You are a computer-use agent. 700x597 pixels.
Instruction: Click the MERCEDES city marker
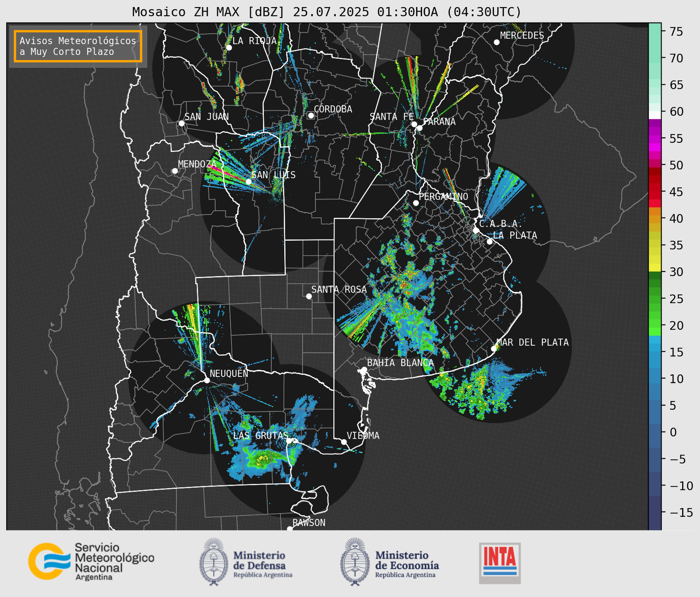click(x=497, y=42)
